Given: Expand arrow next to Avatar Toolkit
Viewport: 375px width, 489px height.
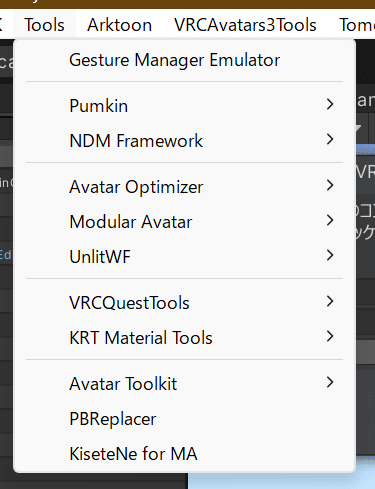Looking at the screenshot, I should pos(330,382).
